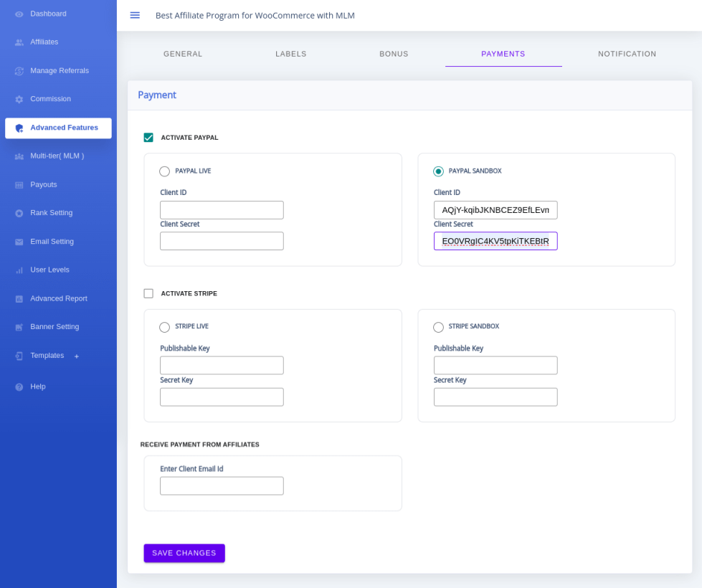The image size is (702, 588).
Task: Click the Help question mark icon
Action: 19,387
